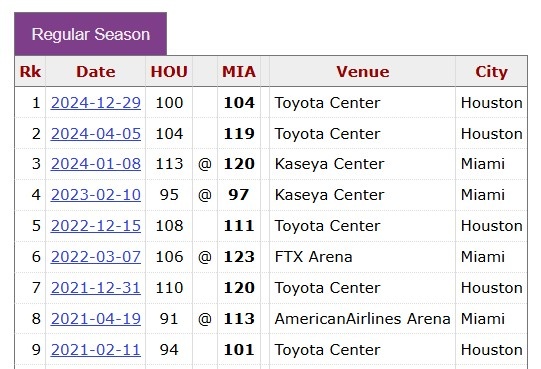
Task: Open the 2024-04-05 game link
Action: pyautogui.click(x=96, y=134)
